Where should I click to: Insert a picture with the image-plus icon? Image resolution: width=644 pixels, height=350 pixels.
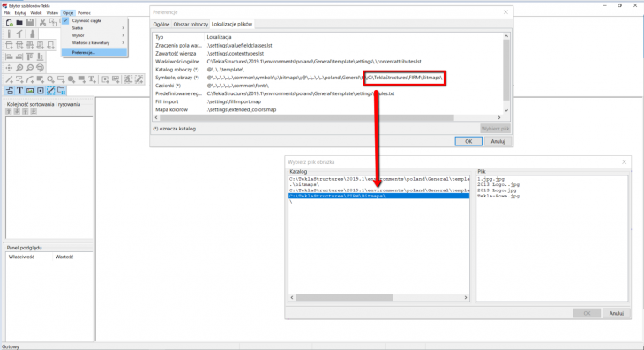(116, 79)
